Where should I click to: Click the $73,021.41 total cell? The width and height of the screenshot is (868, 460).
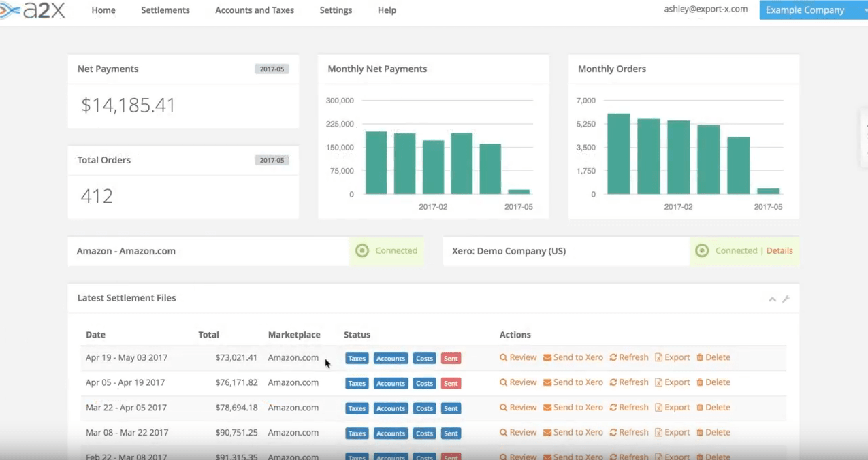(236, 357)
